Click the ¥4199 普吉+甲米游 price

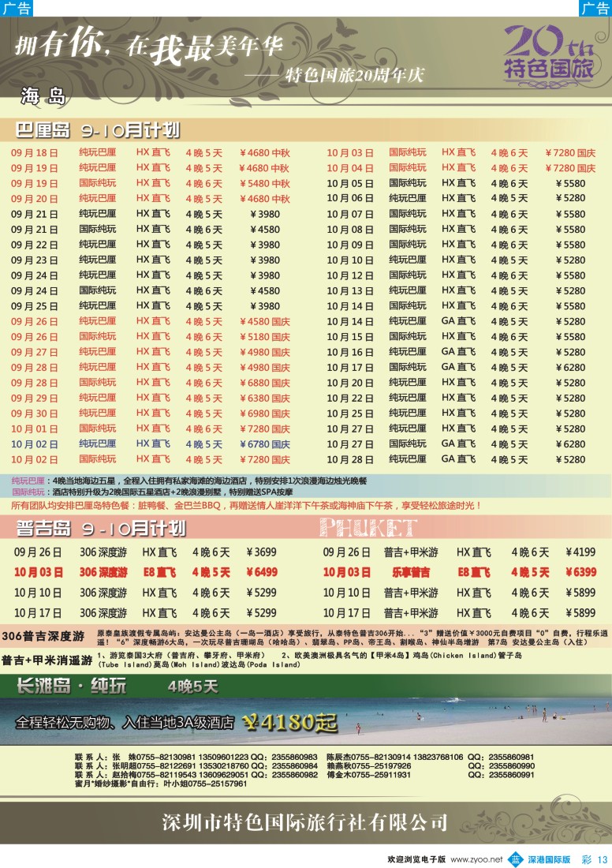580,552
